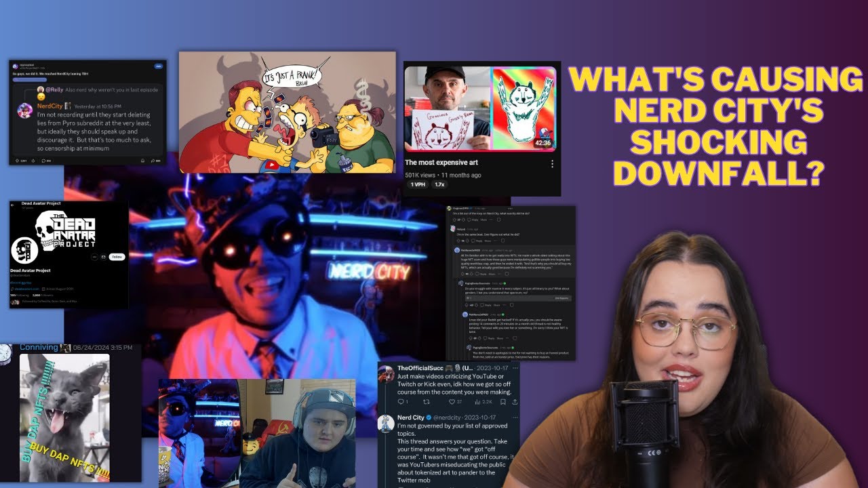Click the TheOfficialSucc username on the tweet
Screen dimensions: 868x488
click(420, 368)
